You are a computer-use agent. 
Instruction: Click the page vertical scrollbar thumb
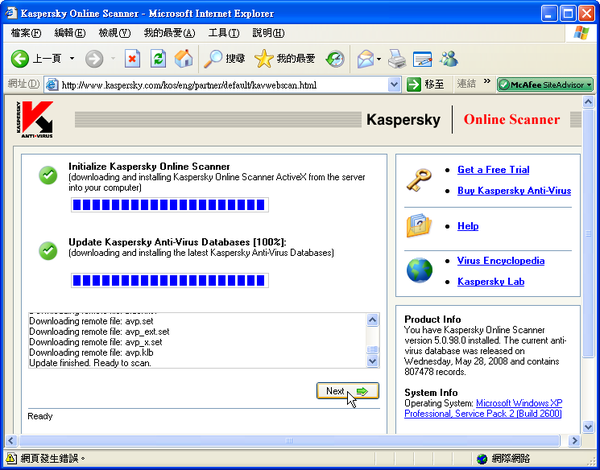click(x=588, y=233)
